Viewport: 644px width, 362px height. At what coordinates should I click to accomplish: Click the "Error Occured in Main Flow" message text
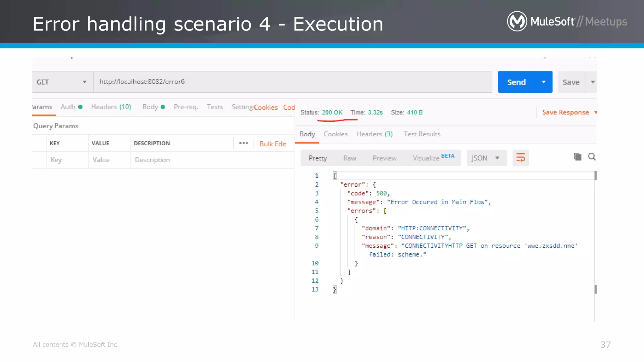click(x=439, y=202)
